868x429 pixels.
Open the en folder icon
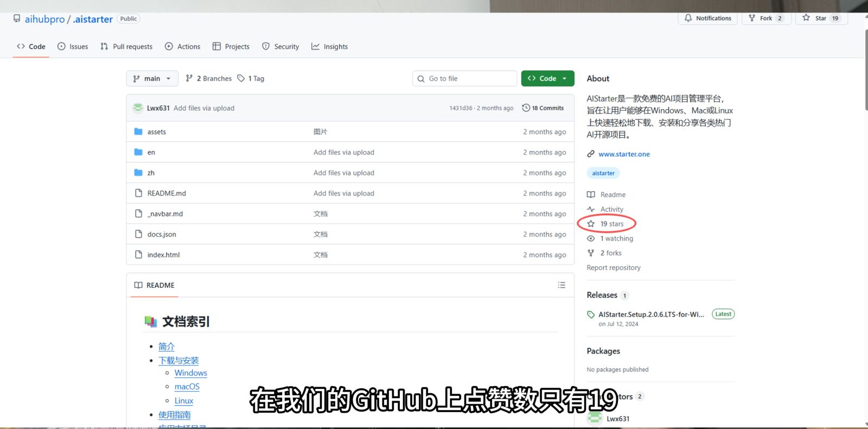(x=138, y=152)
